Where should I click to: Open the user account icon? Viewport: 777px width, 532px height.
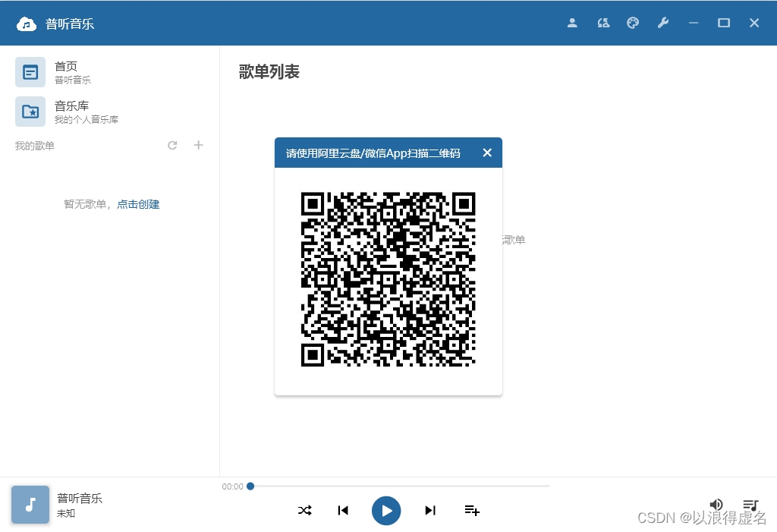pos(572,23)
